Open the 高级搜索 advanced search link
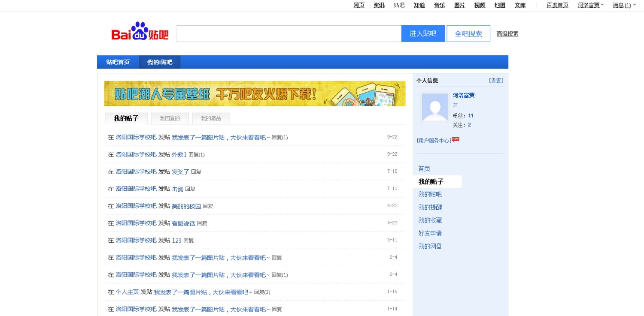 [507, 34]
